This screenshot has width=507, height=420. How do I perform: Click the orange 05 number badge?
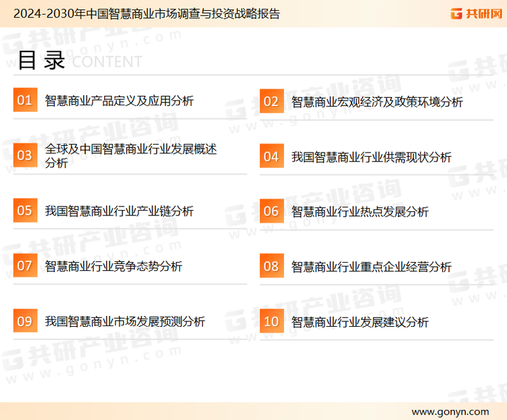25,210
